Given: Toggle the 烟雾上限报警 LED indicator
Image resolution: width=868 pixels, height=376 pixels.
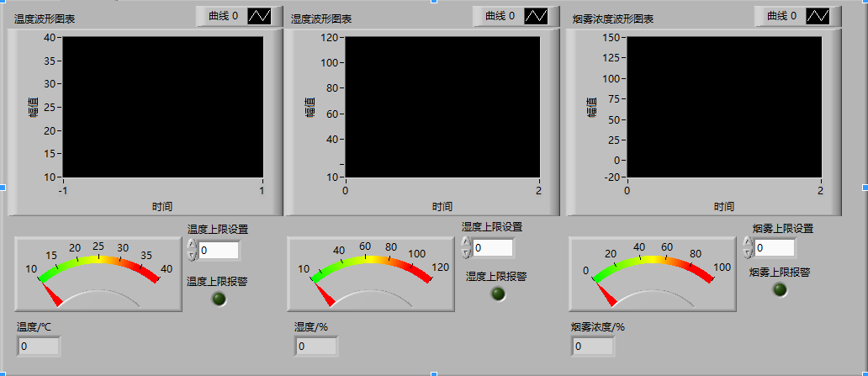Looking at the screenshot, I should [x=780, y=289].
